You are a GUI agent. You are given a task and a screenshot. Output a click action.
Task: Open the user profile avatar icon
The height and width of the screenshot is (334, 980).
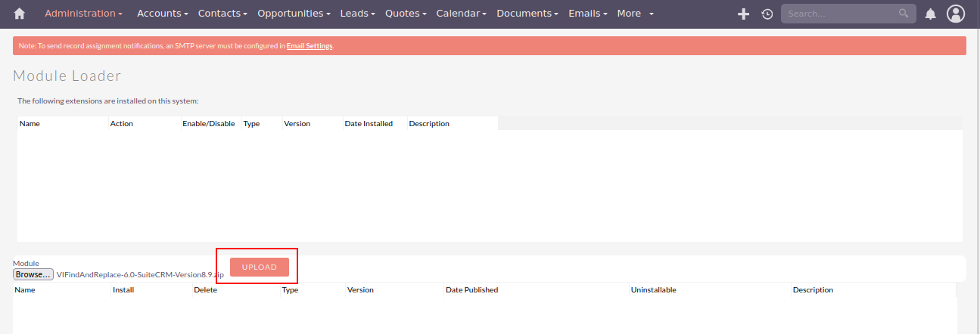click(956, 14)
